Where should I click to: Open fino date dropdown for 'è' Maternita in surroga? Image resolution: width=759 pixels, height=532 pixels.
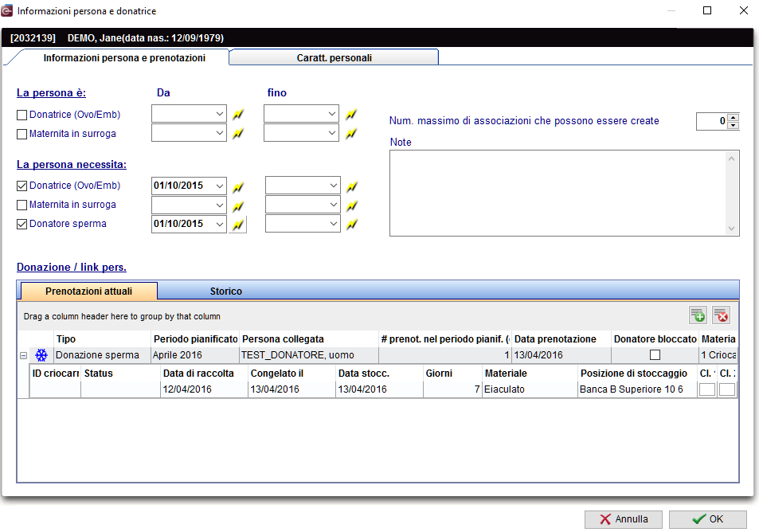(x=332, y=133)
